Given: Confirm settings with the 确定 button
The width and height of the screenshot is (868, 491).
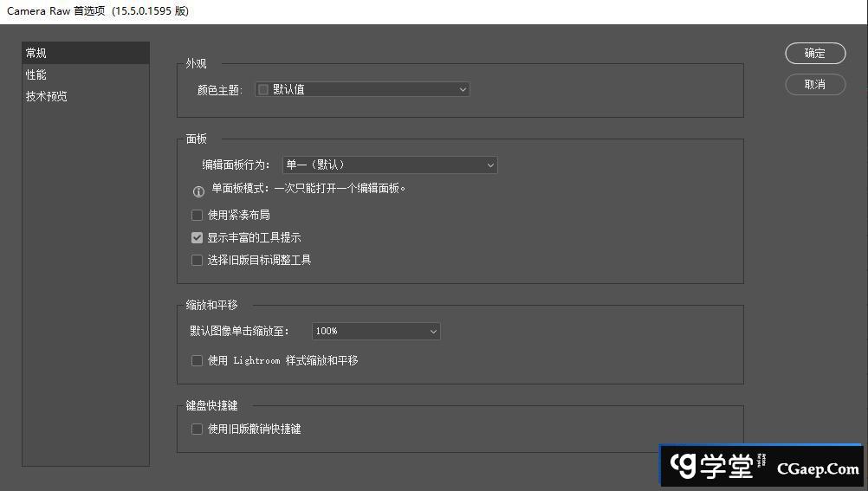Looking at the screenshot, I should click(814, 53).
